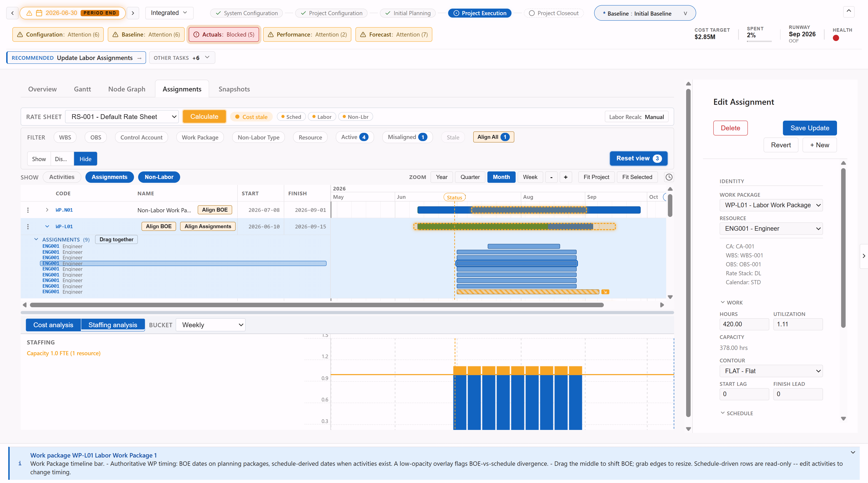Switch to the Node Graph tab

click(x=127, y=89)
